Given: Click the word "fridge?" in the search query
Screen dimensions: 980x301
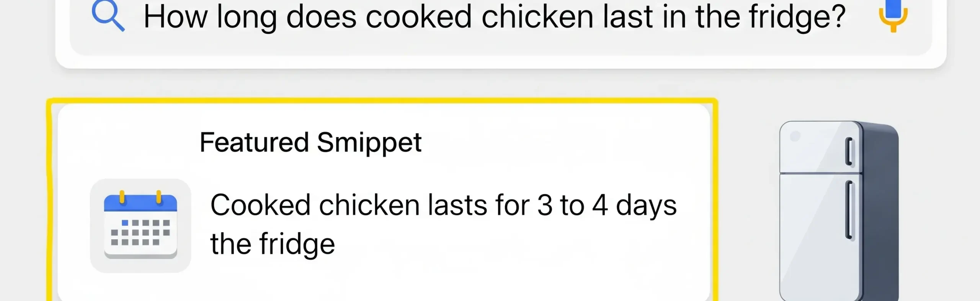Looking at the screenshot, I should coord(797,17).
